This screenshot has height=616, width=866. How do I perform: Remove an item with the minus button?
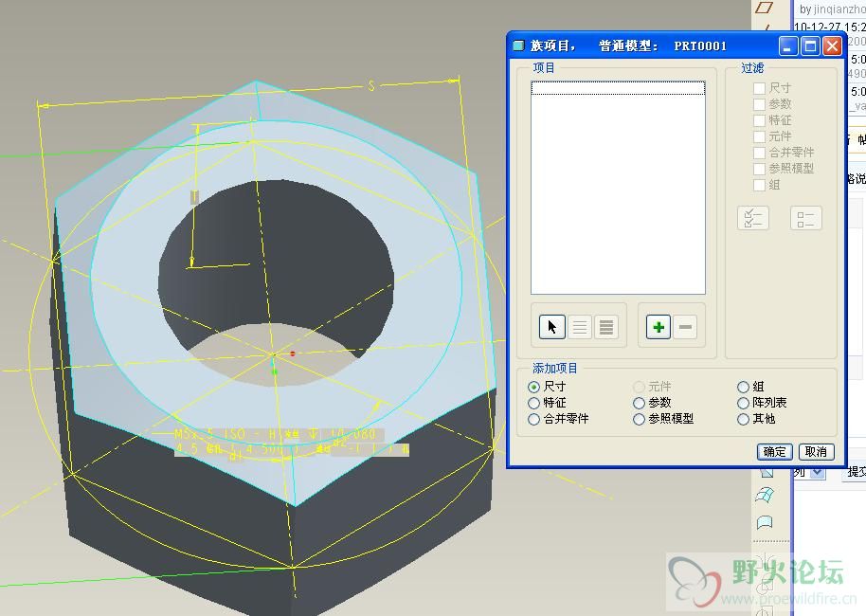click(685, 327)
